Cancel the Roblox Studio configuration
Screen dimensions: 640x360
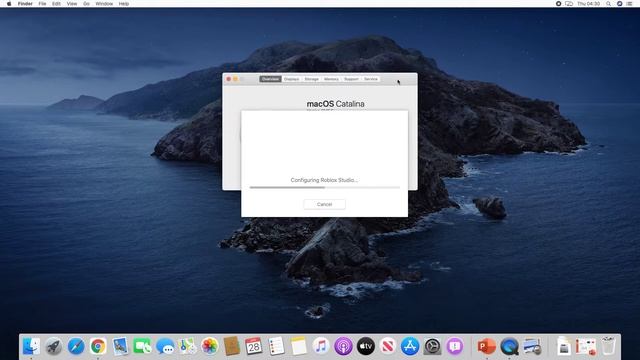pyautogui.click(x=324, y=204)
